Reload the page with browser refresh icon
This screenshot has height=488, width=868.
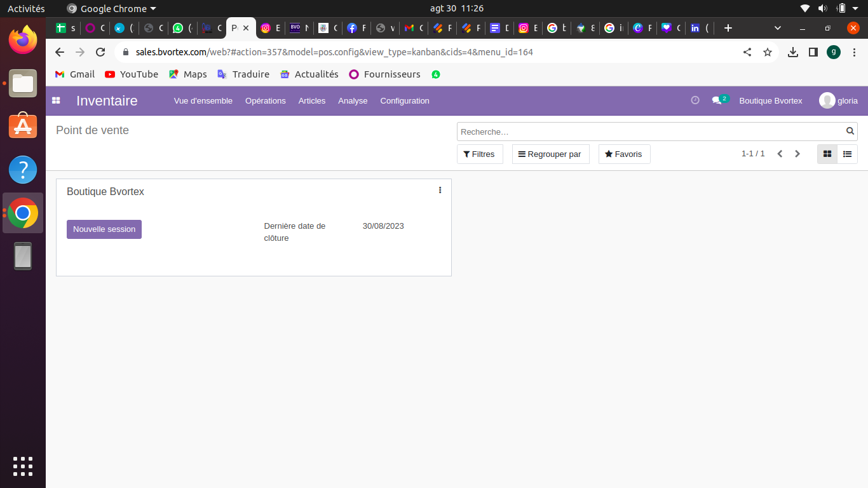coord(100,52)
